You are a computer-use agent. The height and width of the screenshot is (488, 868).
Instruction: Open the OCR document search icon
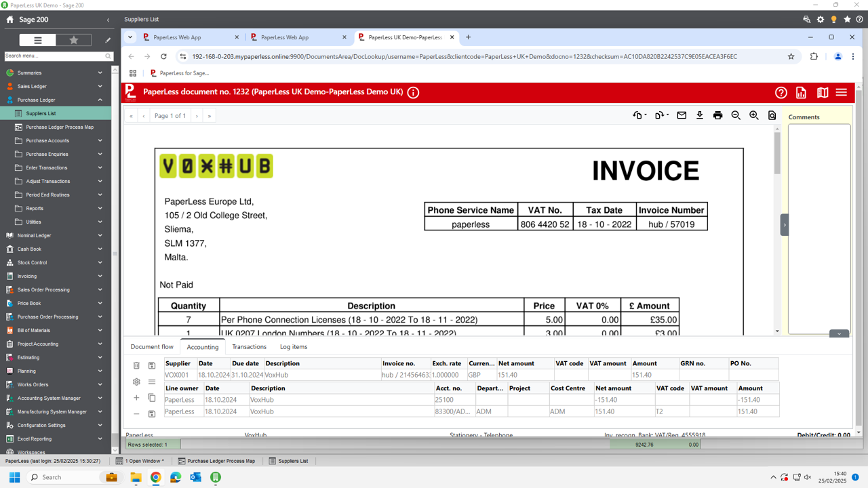pyautogui.click(x=771, y=115)
